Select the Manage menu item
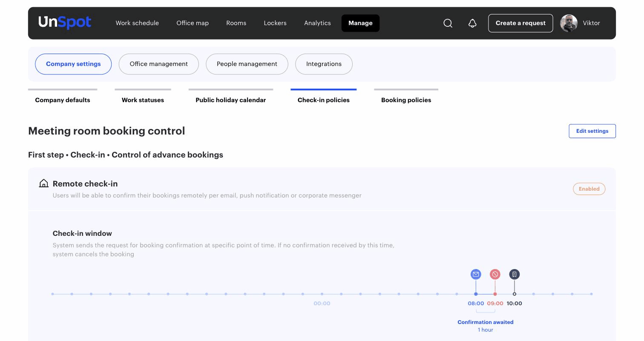644x341 pixels. 360,23
